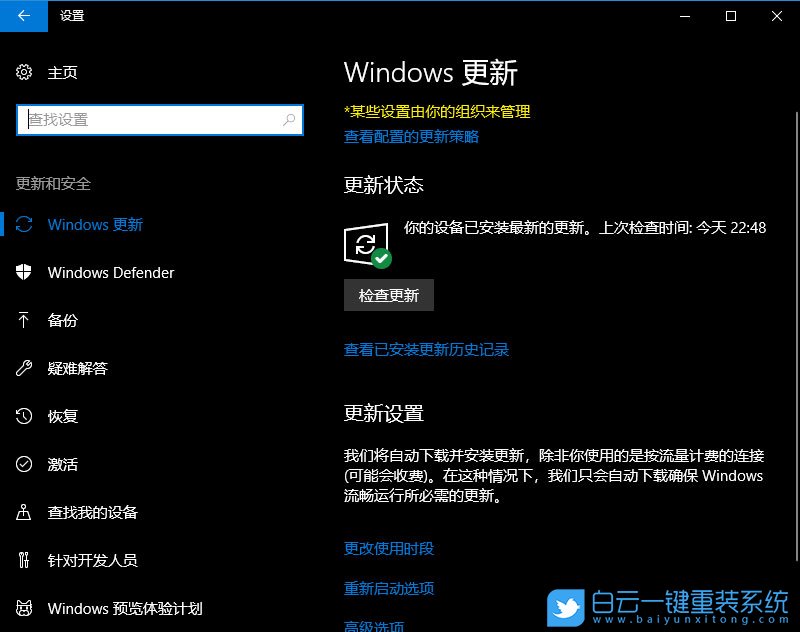Click the 疑难解答 troubleshoot wrench icon
Image resolution: width=800 pixels, height=632 pixels.
pos(23,368)
